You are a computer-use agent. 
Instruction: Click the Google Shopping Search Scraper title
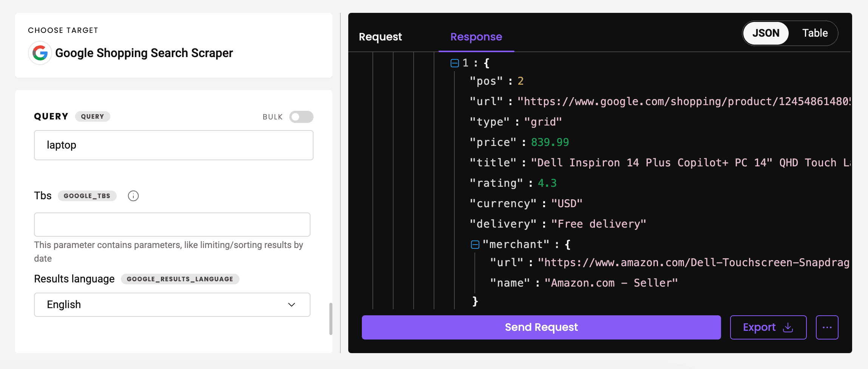point(144,53)
